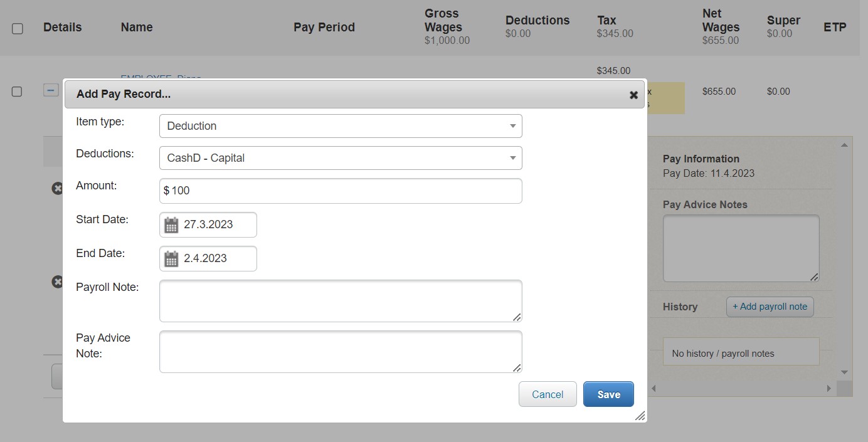Click horizontal scroll right arrow
Image resolution: width=868 pixels, height=442 pixels.
pyautogui.click(x=828, y=389)
